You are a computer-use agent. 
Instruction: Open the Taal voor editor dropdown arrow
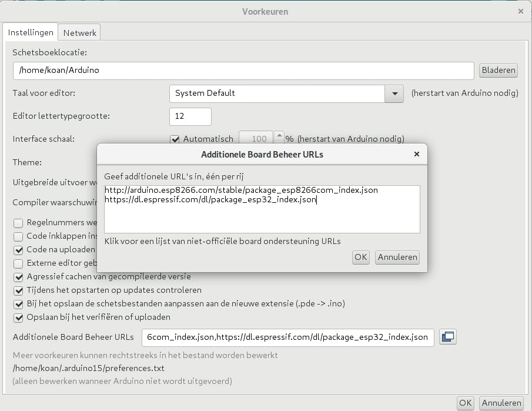(394, 93)
